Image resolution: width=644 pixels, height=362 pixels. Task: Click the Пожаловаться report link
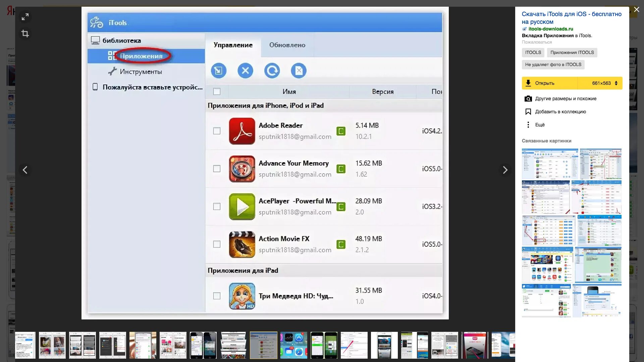(537, 42)
